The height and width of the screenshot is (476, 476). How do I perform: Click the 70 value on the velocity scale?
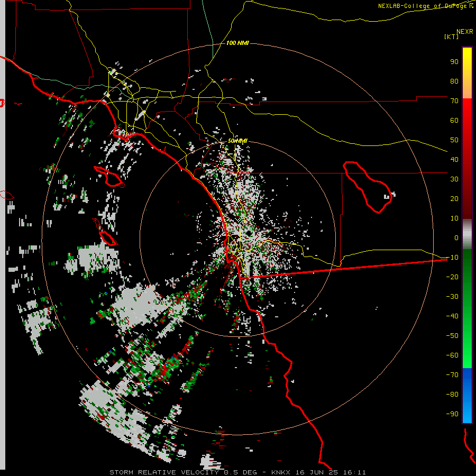pyautogui.click(x=454, y=101)
